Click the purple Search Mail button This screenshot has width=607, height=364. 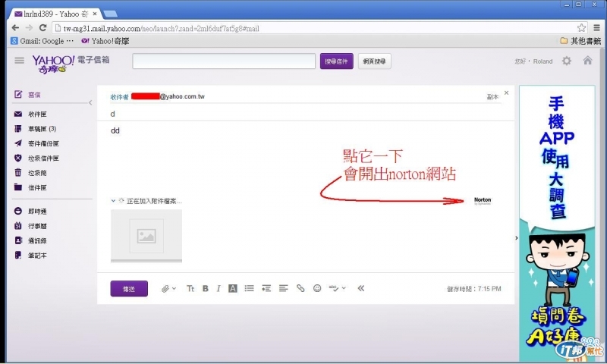[336, 61]
